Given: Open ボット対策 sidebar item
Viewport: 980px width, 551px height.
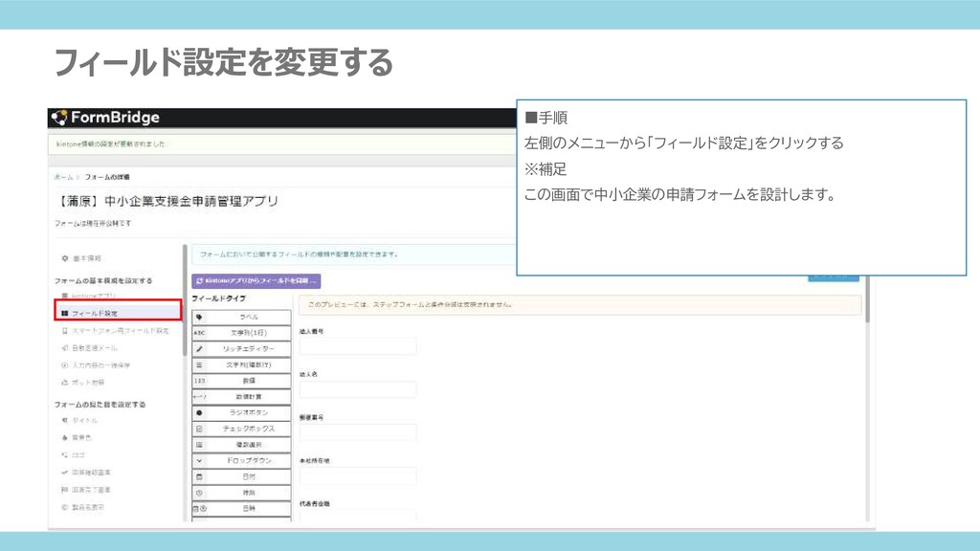Looking at the screenshot, I should tap(82, 383).
